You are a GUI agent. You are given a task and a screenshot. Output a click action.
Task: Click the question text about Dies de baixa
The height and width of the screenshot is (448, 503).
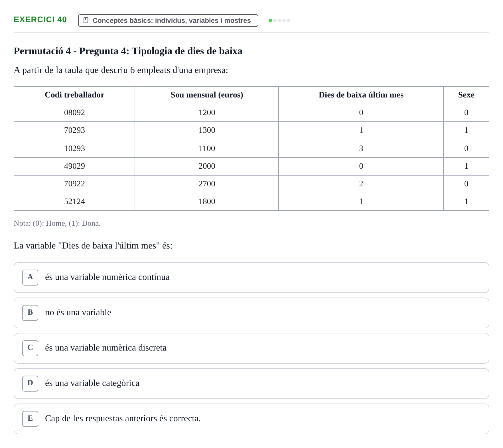pos(93,246)
